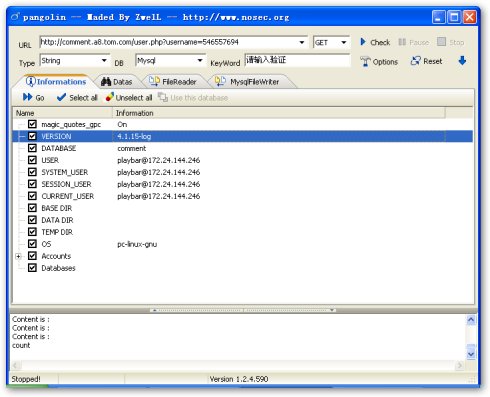Click the MysqlFileWriter tab icon
This screenshot has height=397, width=490.
(x=220, y=81)
